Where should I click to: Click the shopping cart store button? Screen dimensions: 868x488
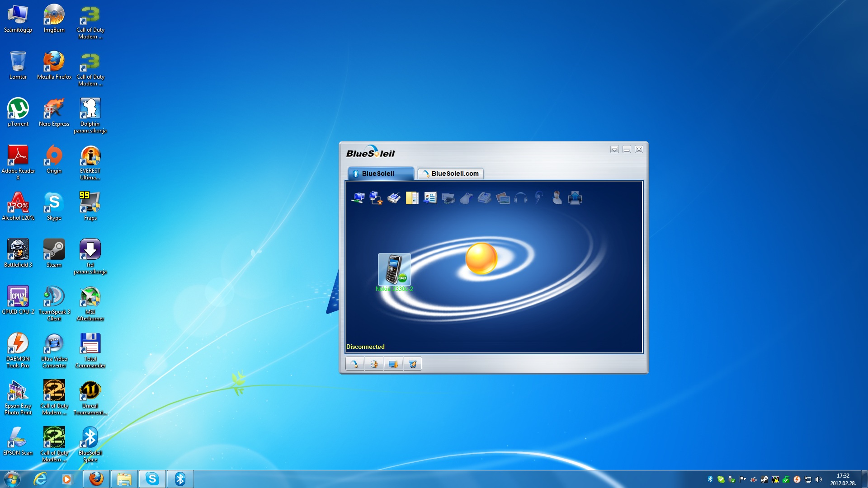tap(412, 364)
